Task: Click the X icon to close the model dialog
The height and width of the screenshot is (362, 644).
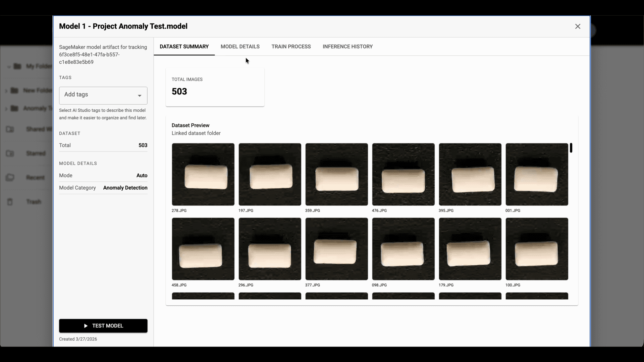Action: 578,26
